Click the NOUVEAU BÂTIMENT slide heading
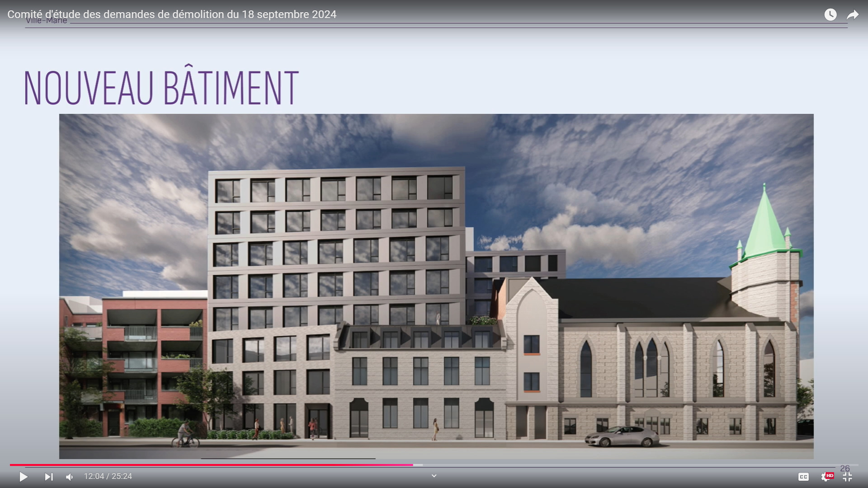The height and width of the screenshot is (488, 868). [x=160, y=88]
